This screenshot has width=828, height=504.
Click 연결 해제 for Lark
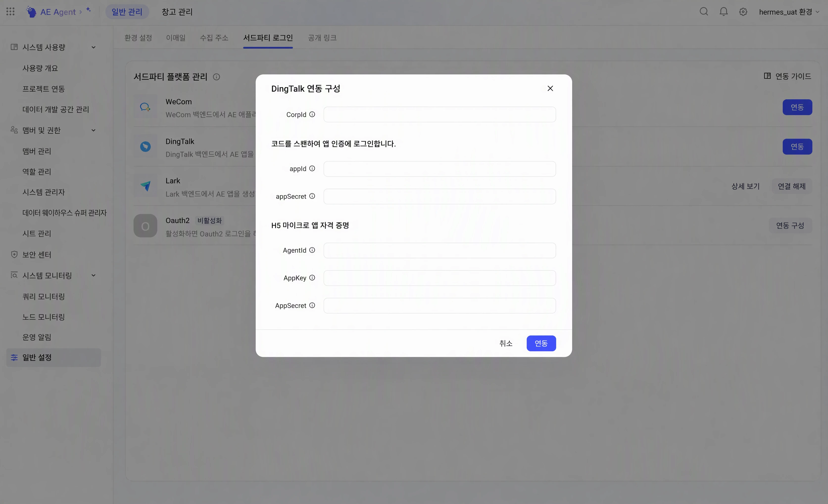point(791,186)
